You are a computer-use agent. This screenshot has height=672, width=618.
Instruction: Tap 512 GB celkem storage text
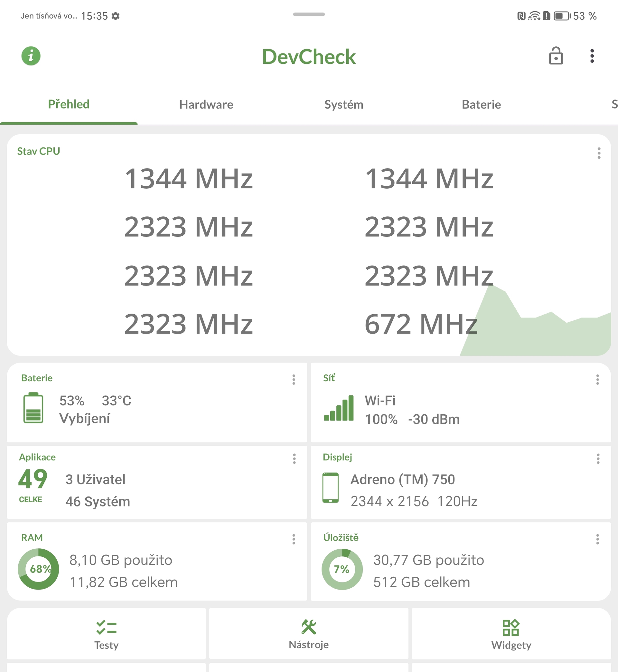point(421,582)
